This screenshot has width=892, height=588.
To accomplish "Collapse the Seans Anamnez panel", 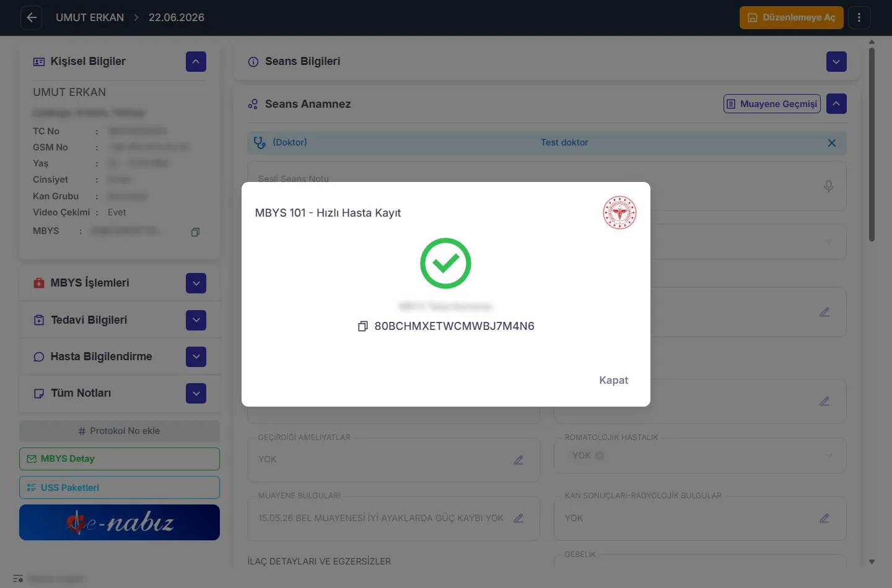I will [836, 104].
